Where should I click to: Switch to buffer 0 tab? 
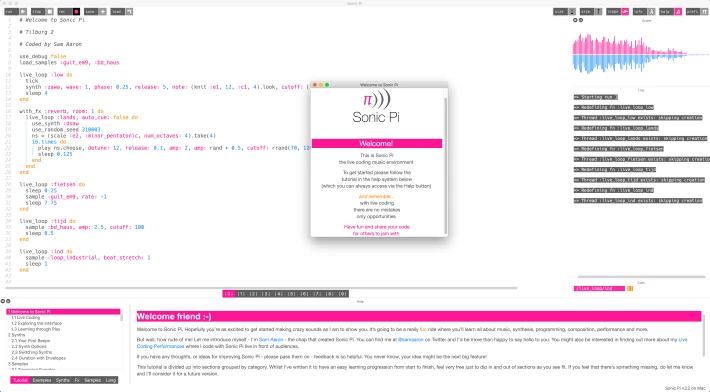pos(229,294)
